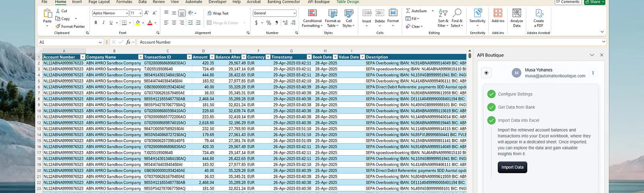Click the Import Data button
The image size is (644, 193).
tap(512, 167)
